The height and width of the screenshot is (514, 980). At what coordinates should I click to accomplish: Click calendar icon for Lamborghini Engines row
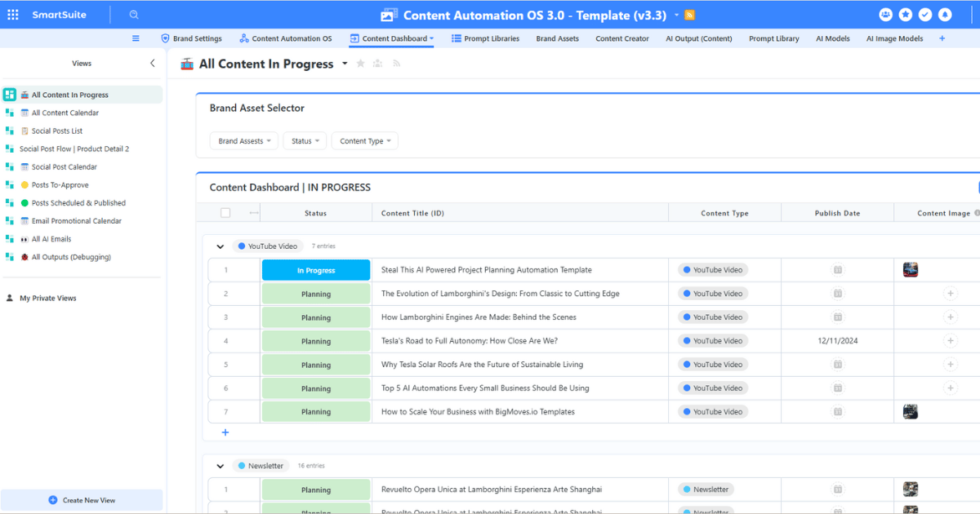pyautogui.click(x=837, y=317)
